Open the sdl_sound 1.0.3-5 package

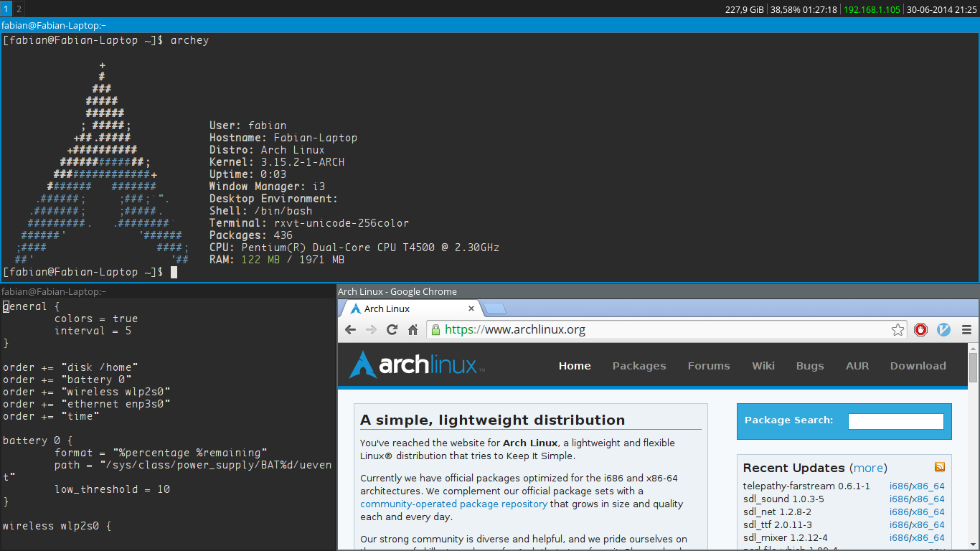[x=783, y=499]
